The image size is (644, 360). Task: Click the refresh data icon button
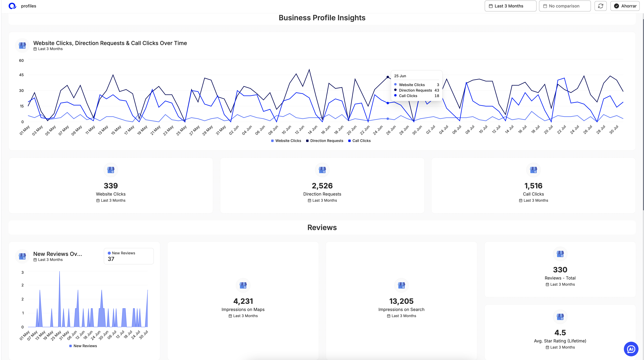[601, 6]
